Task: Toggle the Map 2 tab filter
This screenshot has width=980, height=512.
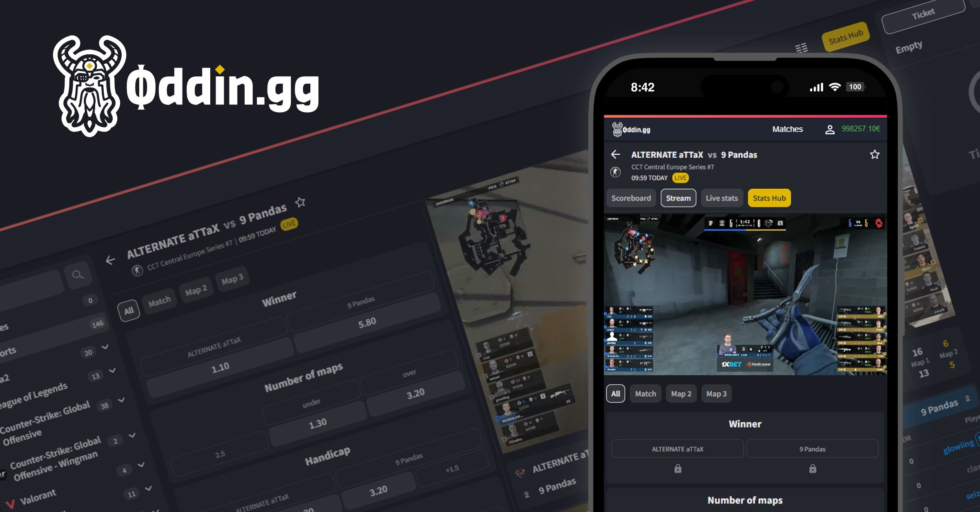Action: pyautogui.click(x=681, y=394)
